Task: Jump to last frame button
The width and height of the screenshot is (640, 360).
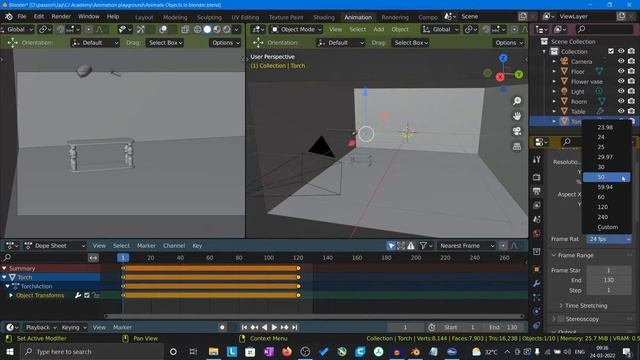Action: [295, 327]
